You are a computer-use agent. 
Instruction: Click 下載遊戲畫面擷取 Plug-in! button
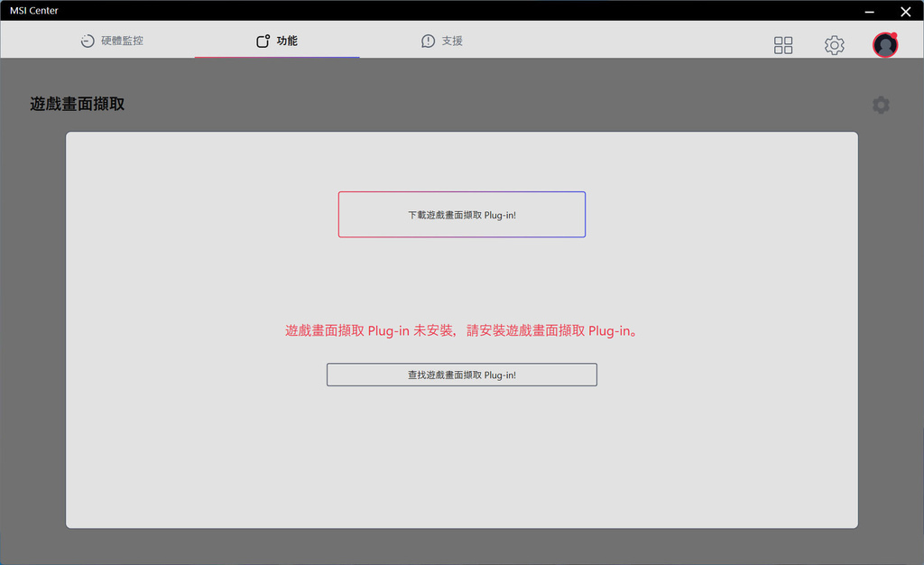pos(462,215)
